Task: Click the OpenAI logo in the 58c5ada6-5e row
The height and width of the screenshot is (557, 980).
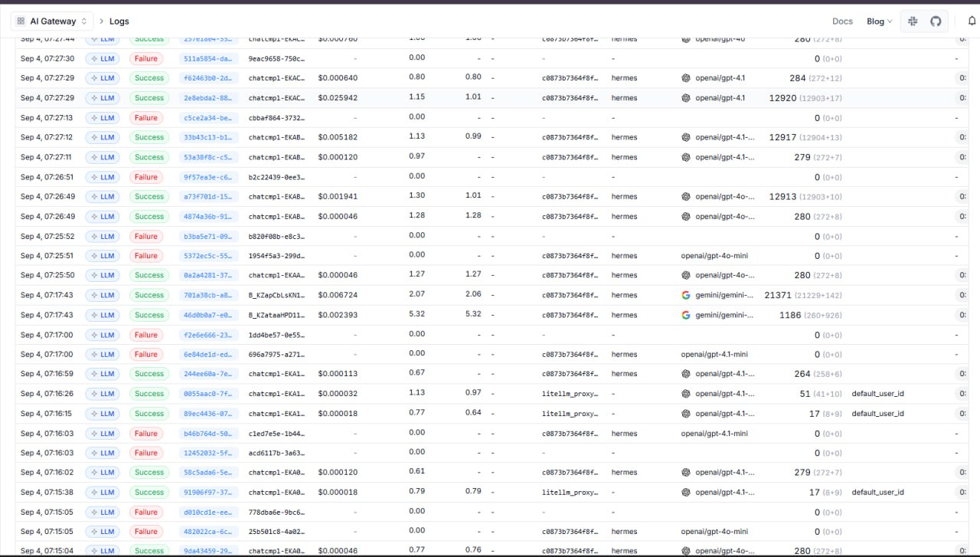Action: pyautogui.click(x=686, y=473)
